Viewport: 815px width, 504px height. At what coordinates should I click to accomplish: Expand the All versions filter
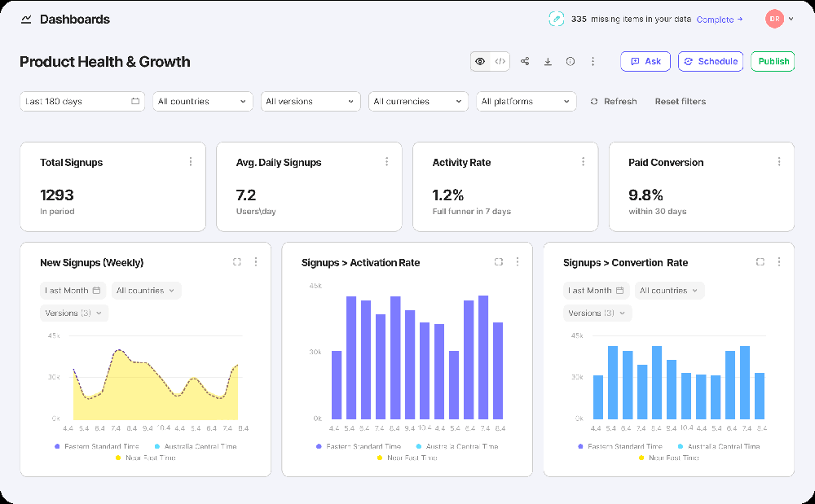(311, 101)
